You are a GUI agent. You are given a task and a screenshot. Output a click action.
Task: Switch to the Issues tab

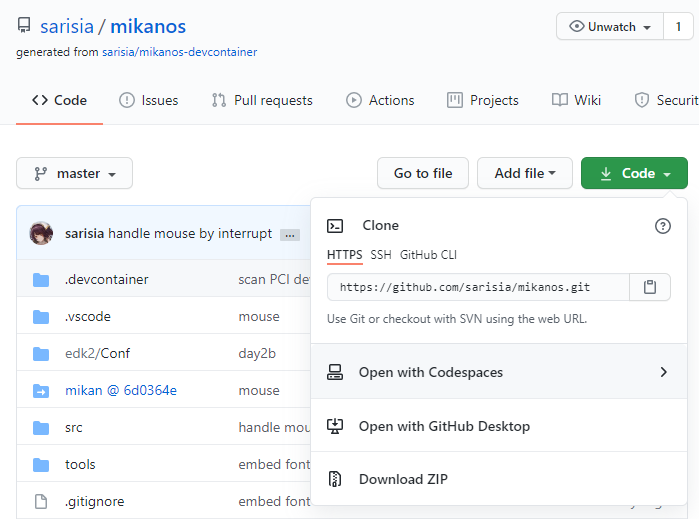148,100
